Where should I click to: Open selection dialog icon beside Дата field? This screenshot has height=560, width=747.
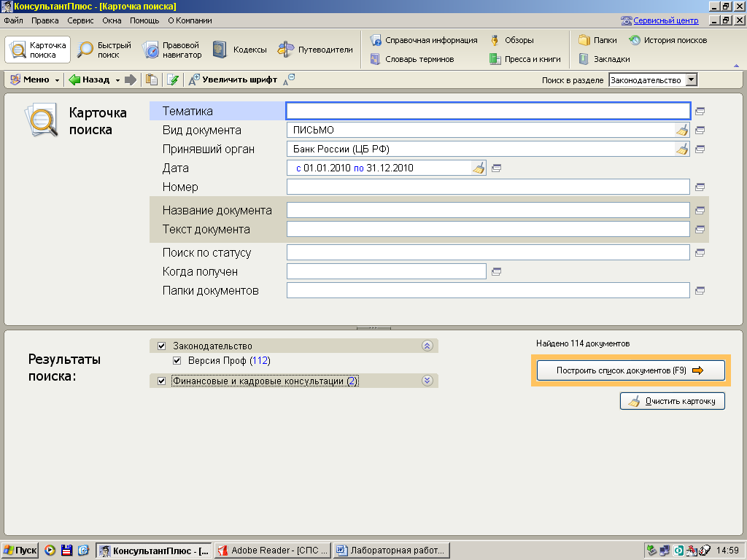pyautogui.click(x=496, y=168)
